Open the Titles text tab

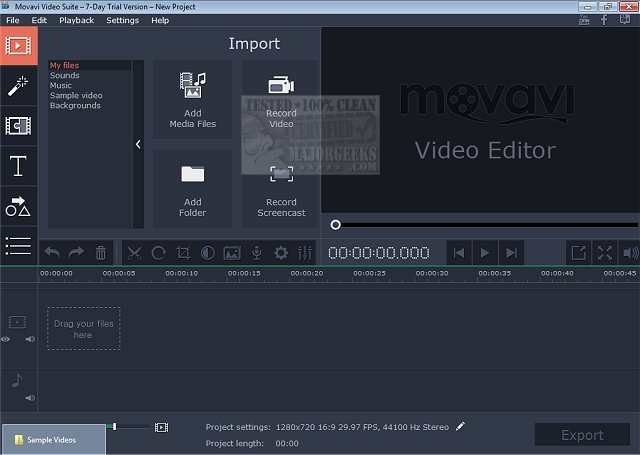[18, 166]
